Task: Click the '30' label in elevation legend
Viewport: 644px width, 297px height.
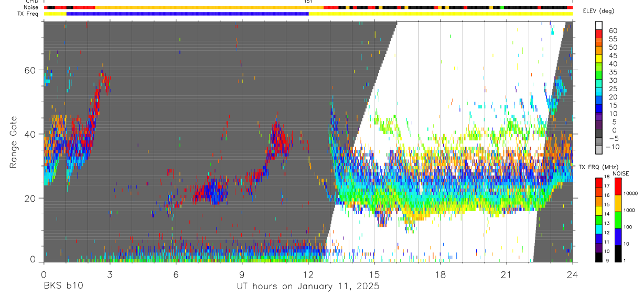Action: [613, 81]
